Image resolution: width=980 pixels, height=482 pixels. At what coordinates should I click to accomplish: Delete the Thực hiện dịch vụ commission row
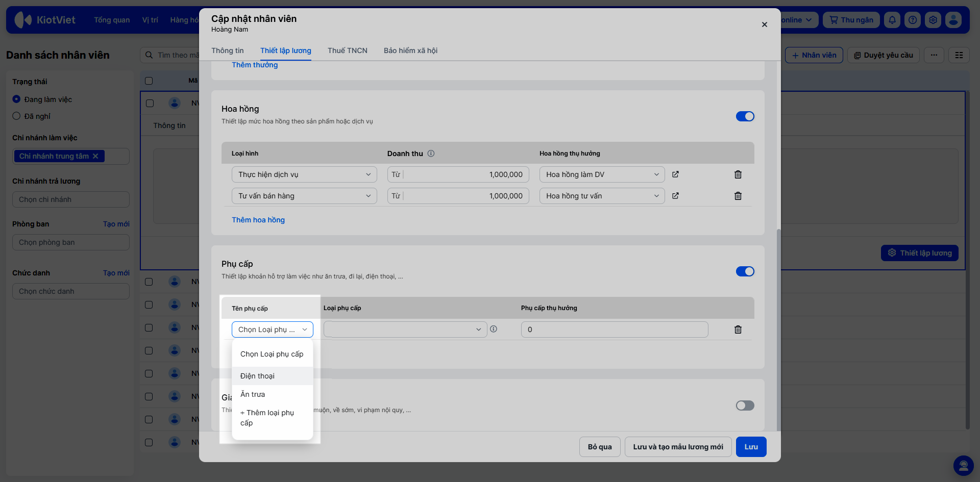coord(738,174)
